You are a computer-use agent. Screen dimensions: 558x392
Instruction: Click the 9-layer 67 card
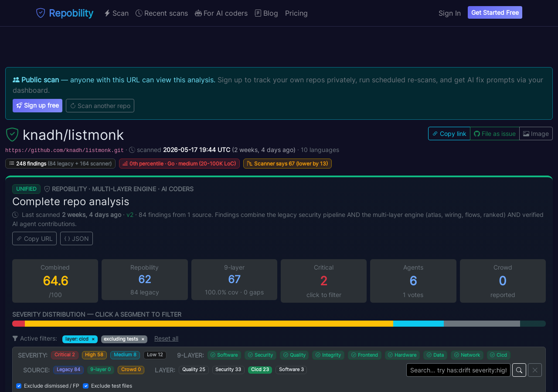click(x=234, y=280)
